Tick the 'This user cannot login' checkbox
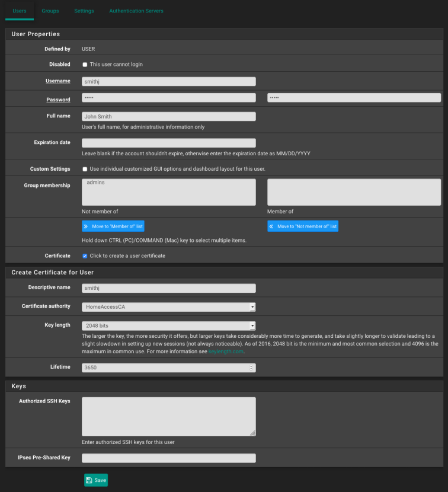The image size is (448, 492). tap(85, 65)
